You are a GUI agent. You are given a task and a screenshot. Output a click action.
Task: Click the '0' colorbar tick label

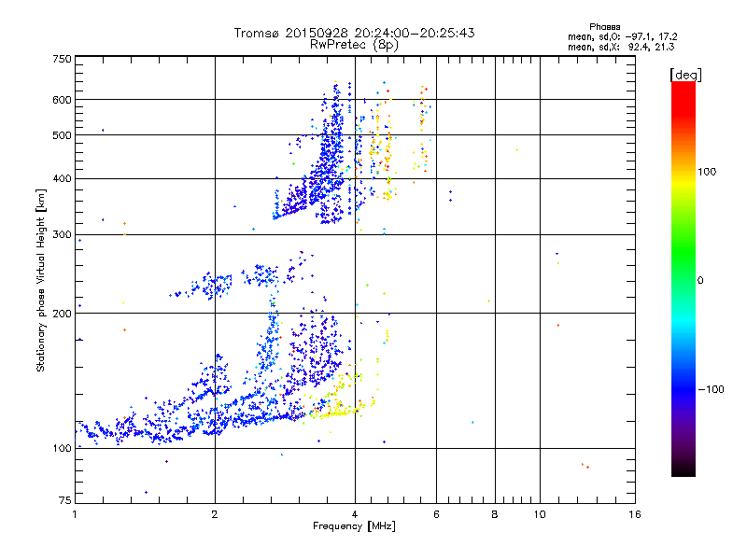tap(700, 280)
